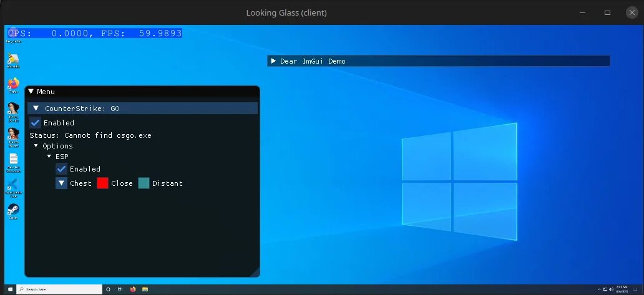The height and width of the screenshot is (295, 644).
Task: Open the Steam desktop shortcut
Action: click(x=14, y=211)
